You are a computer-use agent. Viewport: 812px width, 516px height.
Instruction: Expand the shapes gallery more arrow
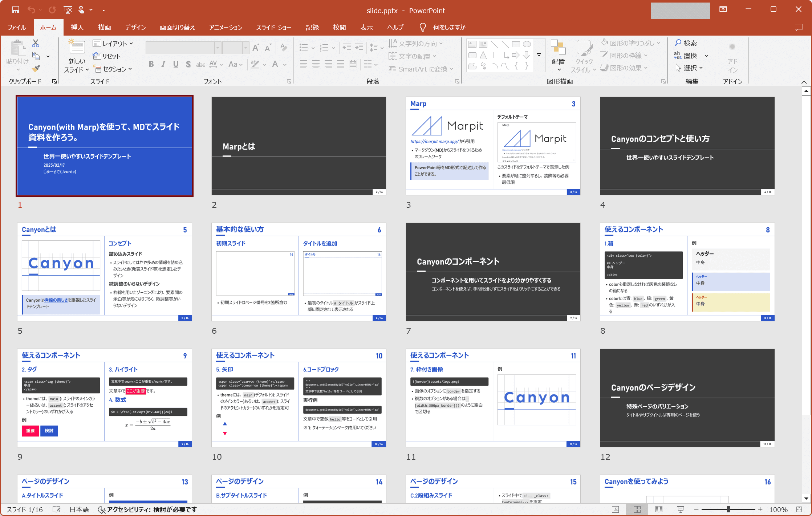click(x=539, y=55)
